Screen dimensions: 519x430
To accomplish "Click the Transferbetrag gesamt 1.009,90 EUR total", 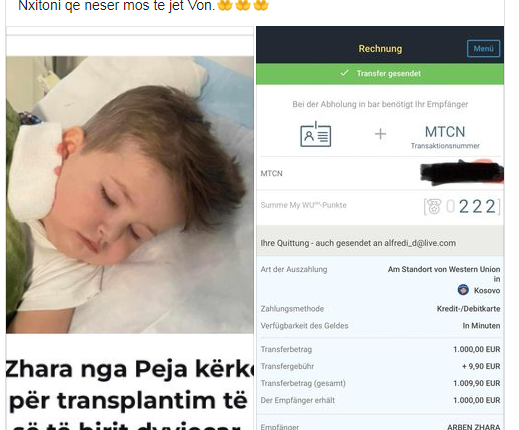I will [x=477, y=383].
